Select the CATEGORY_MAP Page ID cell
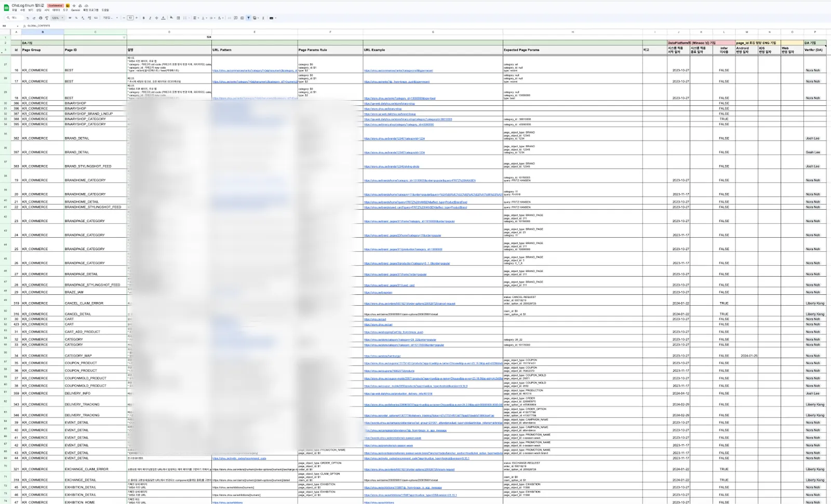 [96, 353]
